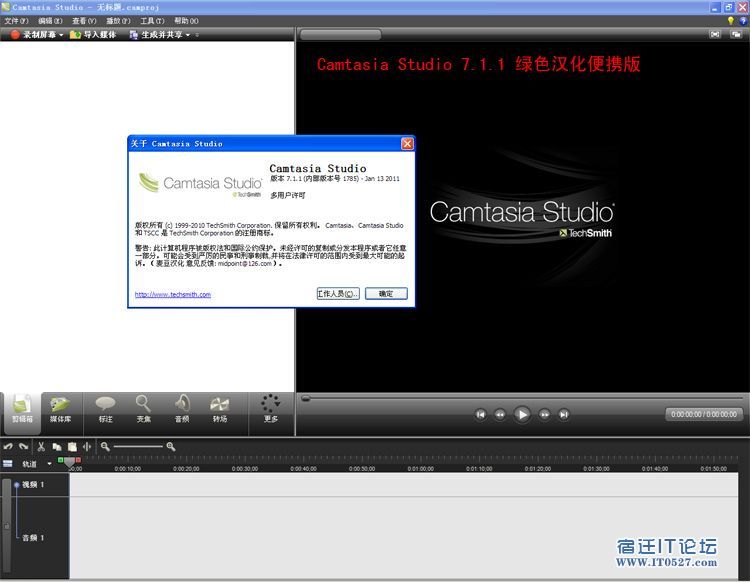Click 生成并共享 produce and share
This screenshot has width=750, height=582.
click(x=156, y=34)
